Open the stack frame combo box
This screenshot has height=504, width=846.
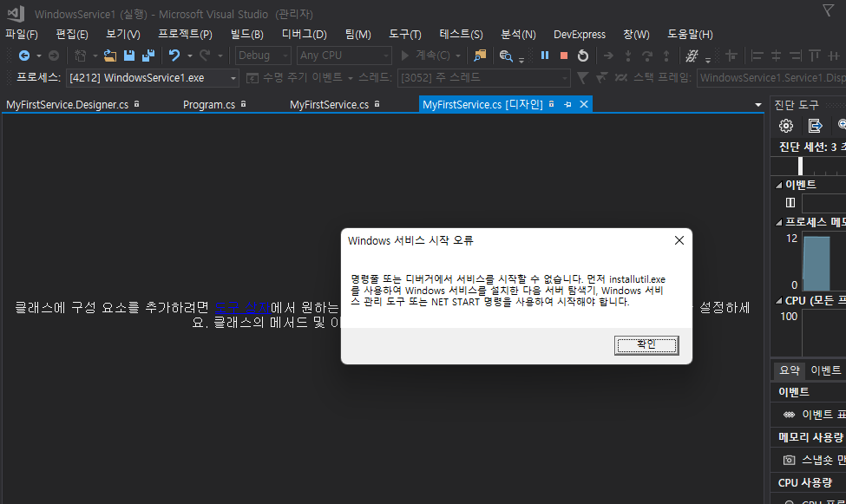(x=771, y=78)
